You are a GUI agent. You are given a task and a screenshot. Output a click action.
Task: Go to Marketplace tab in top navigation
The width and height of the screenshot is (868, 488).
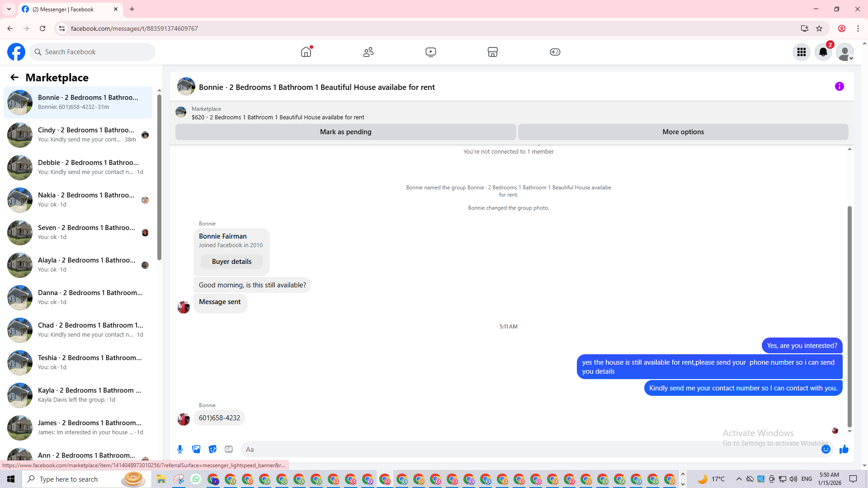492,52
